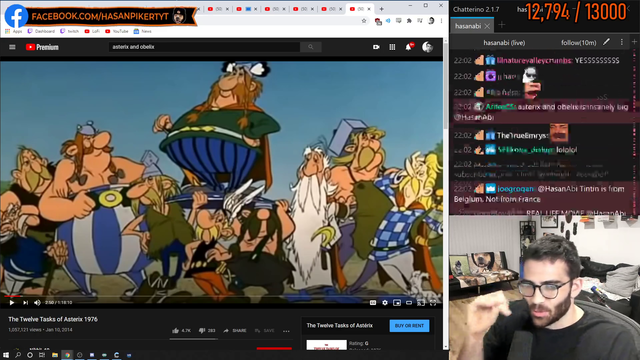Viewport: 640px width, 360px height.
Task: Open the Apps bookmarks shortcut
Action: [14, 31]
